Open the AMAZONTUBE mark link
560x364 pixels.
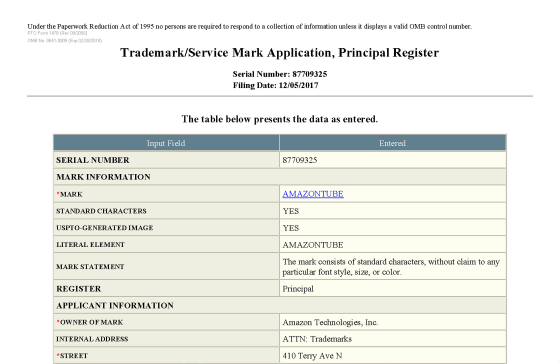click(313, 194)
